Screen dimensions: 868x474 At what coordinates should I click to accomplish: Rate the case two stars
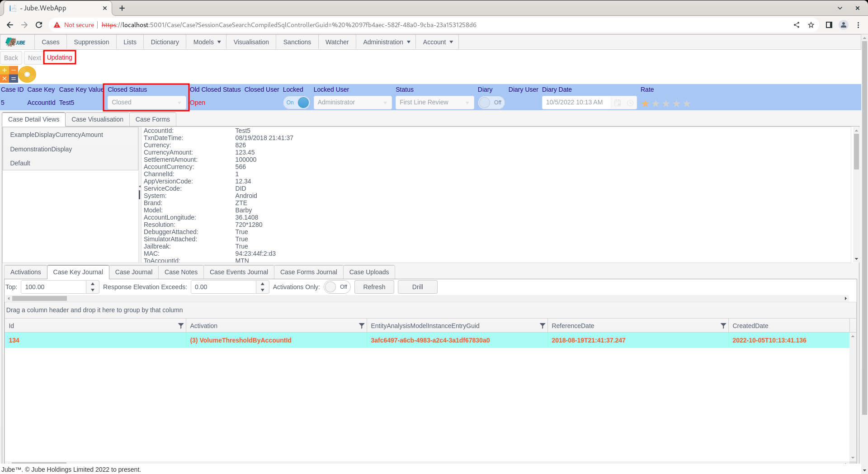[656, 103]
